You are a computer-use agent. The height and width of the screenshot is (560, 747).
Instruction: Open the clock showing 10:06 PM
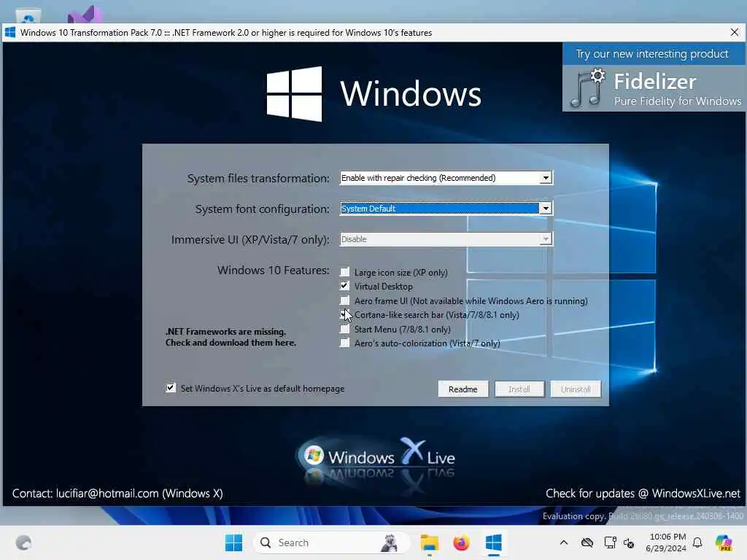coord(667,542)
